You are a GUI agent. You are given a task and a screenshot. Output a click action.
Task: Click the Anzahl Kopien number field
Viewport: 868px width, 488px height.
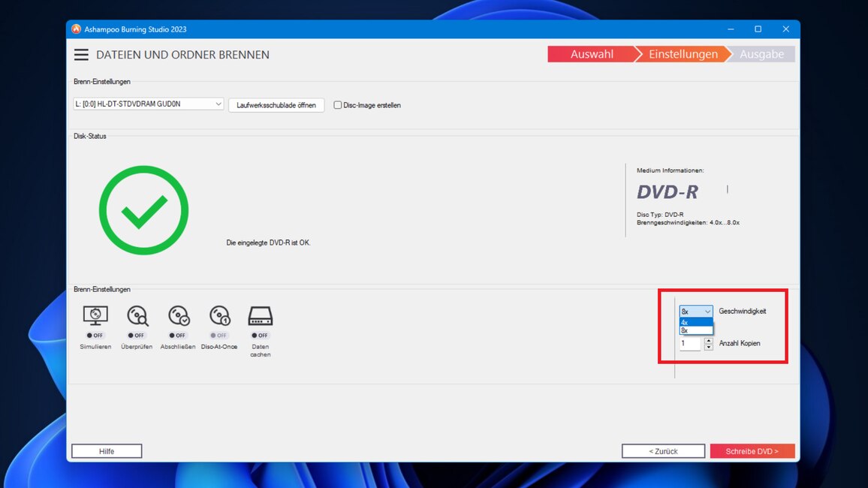690,344
